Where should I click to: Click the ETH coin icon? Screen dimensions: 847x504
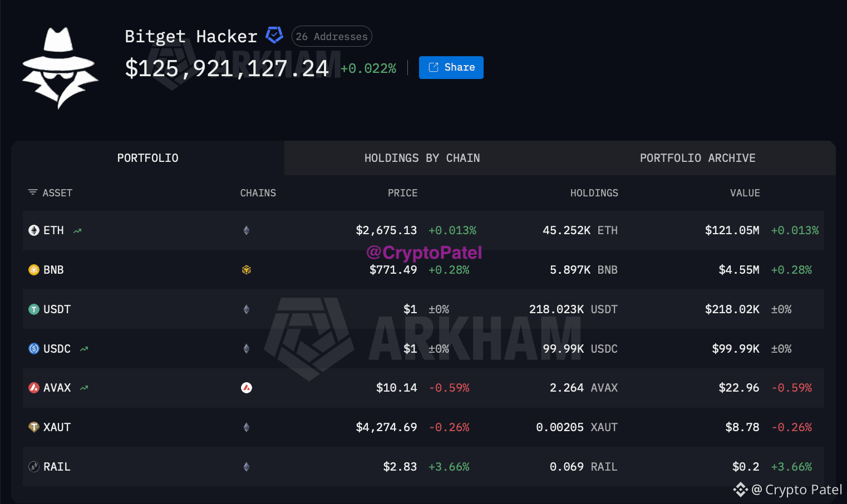tap(34, 230)
